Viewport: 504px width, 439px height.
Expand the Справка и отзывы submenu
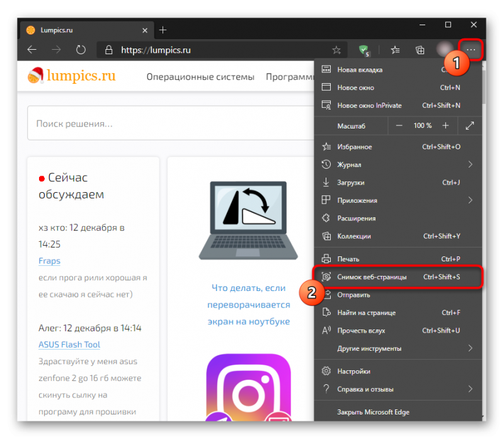[398, 389]
